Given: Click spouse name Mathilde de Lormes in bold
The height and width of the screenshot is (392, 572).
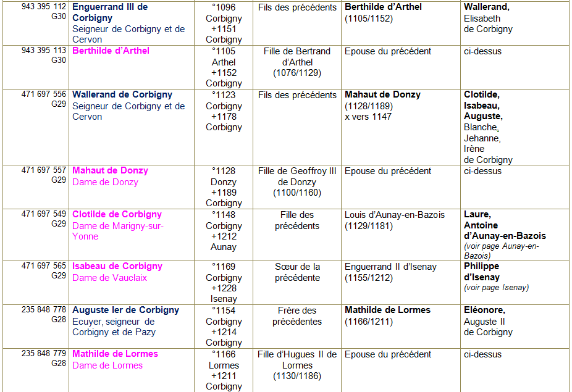Looking at the screenshot, I should pyautogui.click(x=387, y=310).
